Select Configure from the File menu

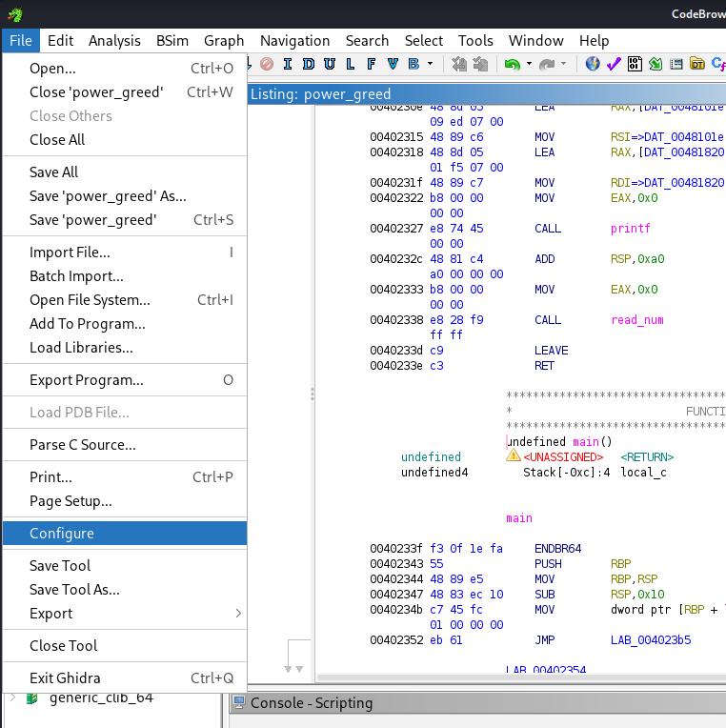click(62, 534)
